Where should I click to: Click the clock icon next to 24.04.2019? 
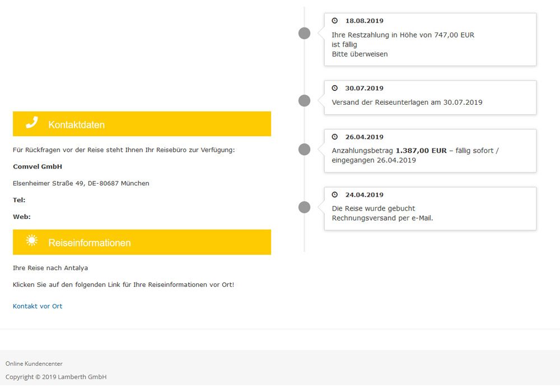point(335,195)
